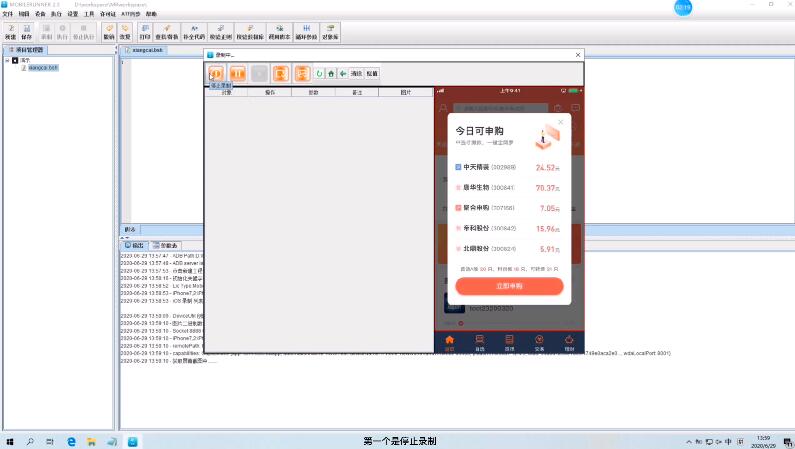This screenshot has width=795, height=449.
Task: Click the green back arrow icon
Action: pyautogui.click(x=342, y=73)
